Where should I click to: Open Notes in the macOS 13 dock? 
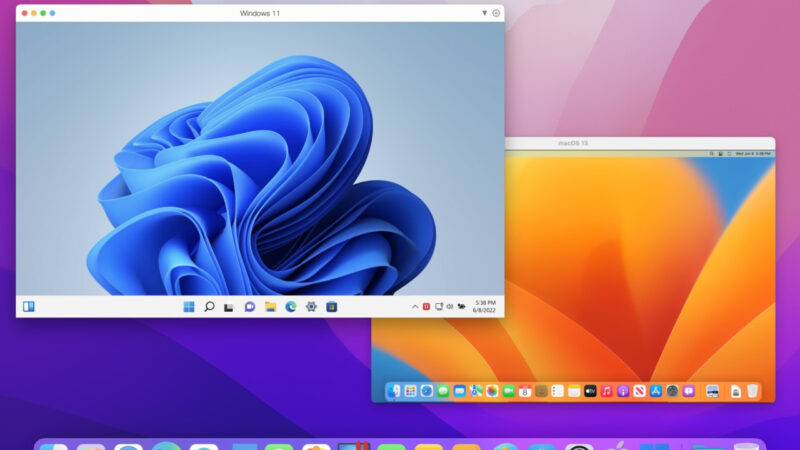tap(574, 391)
